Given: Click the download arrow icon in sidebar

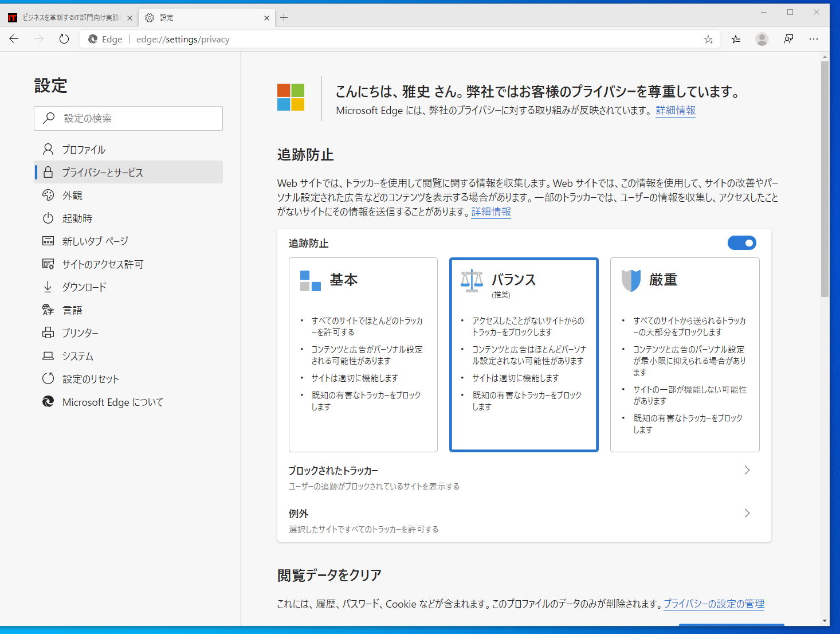Looking at the screenshot, I should (48, 287).
